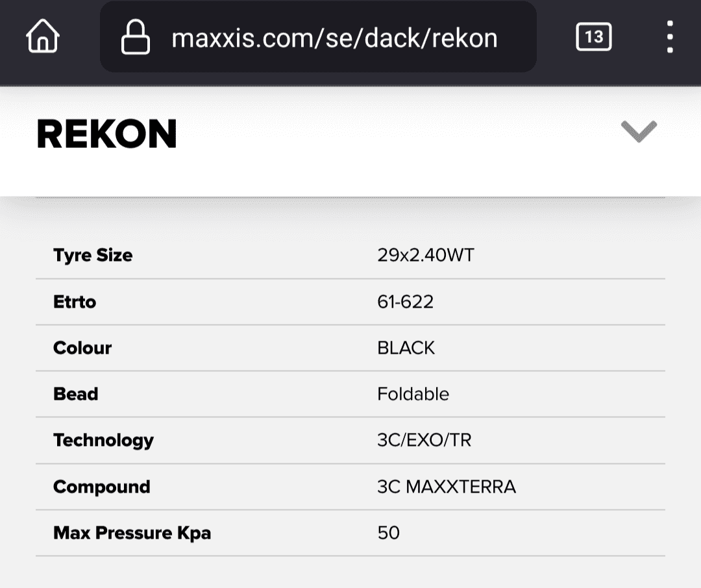Select the 3C MAXXTERRA compound value
701x588 pixels.
click(447, 487)
